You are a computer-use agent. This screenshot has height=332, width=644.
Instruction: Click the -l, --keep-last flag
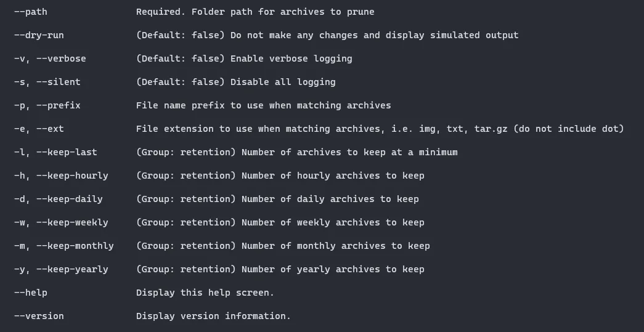click(x=55, y=152)
